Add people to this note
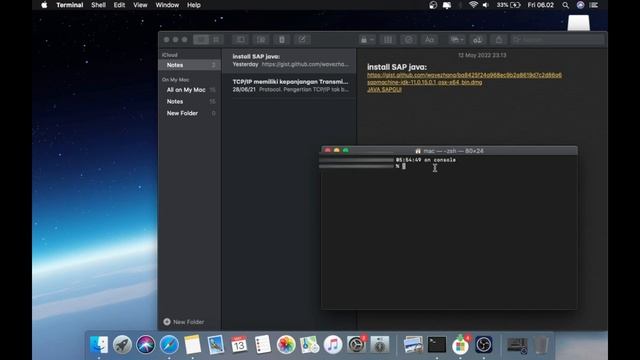The image size is (640, 360). 477,40
